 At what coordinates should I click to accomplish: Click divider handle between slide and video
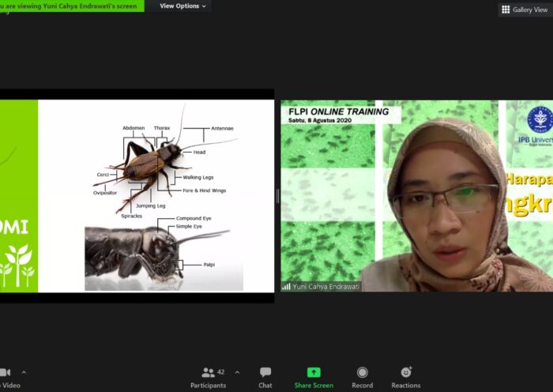coord(277,196)
